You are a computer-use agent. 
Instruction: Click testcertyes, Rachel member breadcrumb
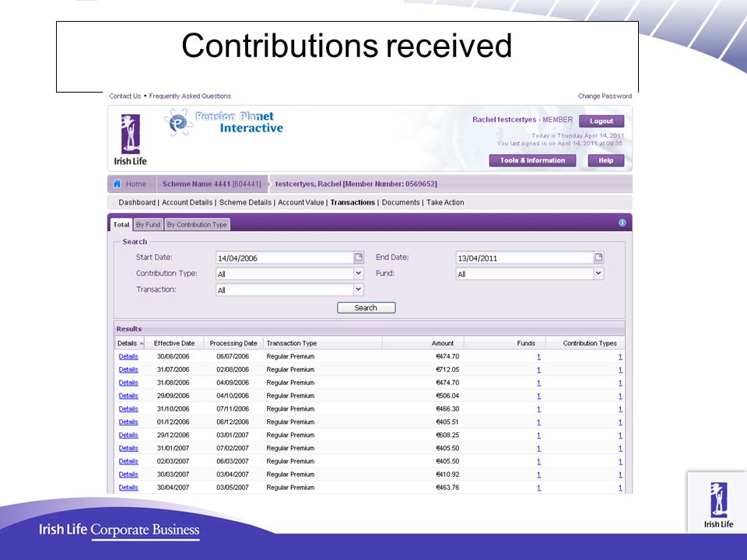click(x=356, y=184)
